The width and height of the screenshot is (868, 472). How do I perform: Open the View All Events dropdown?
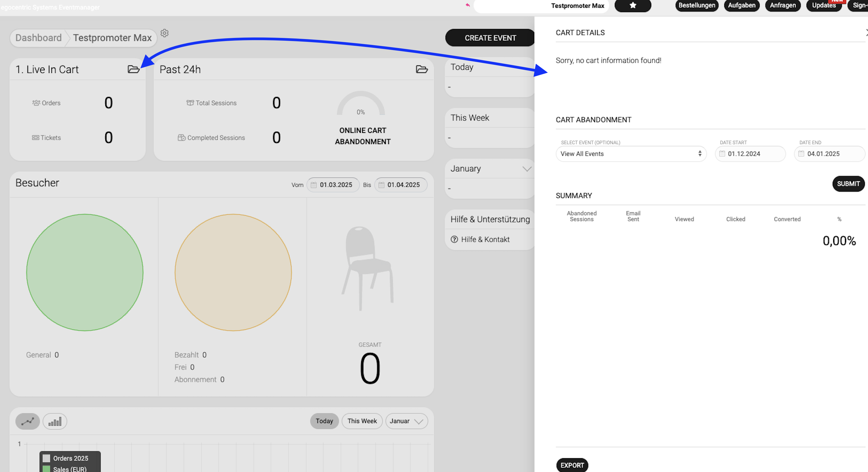click(631, 154)
